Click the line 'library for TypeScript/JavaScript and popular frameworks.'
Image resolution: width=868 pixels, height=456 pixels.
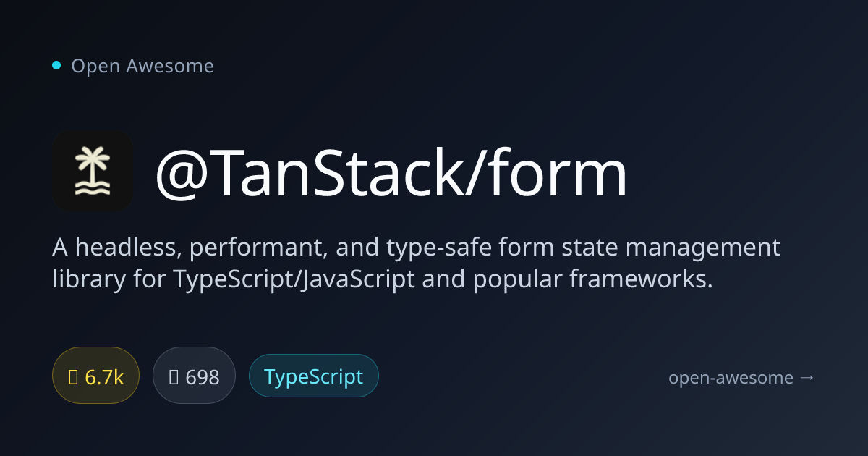[x=383, y=280]
